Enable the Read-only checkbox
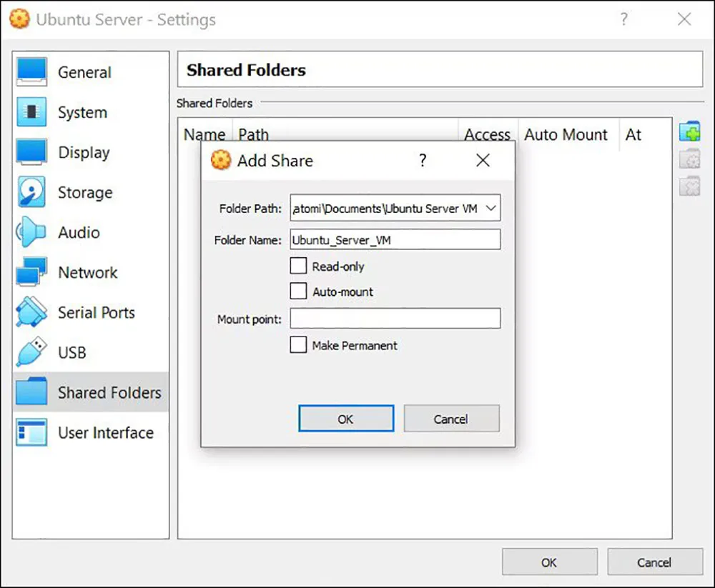The image size is (715, 588). point(298,266)
